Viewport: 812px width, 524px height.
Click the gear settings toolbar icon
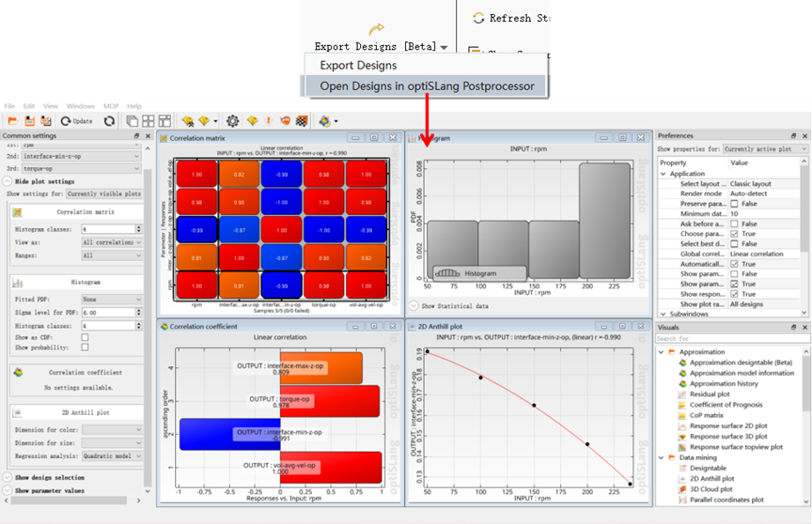coord(232,121)
